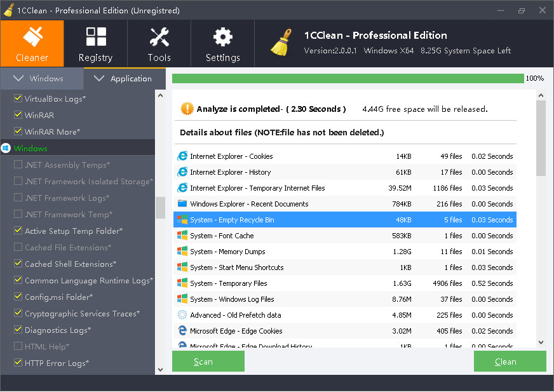Select 'Microsoft Edge - Edge Cookies' row
The width and height of the screenshot is (554, 392).
tap(345, 331)
